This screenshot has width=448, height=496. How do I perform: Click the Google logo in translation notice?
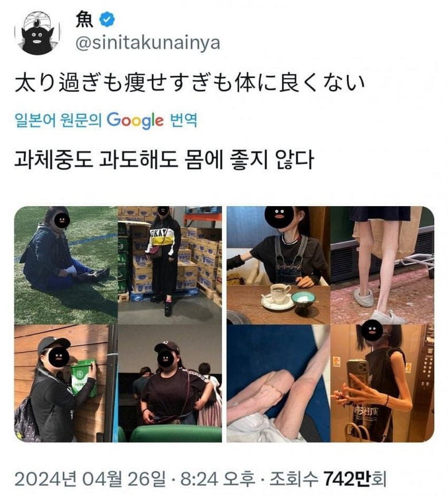(135, 121)
